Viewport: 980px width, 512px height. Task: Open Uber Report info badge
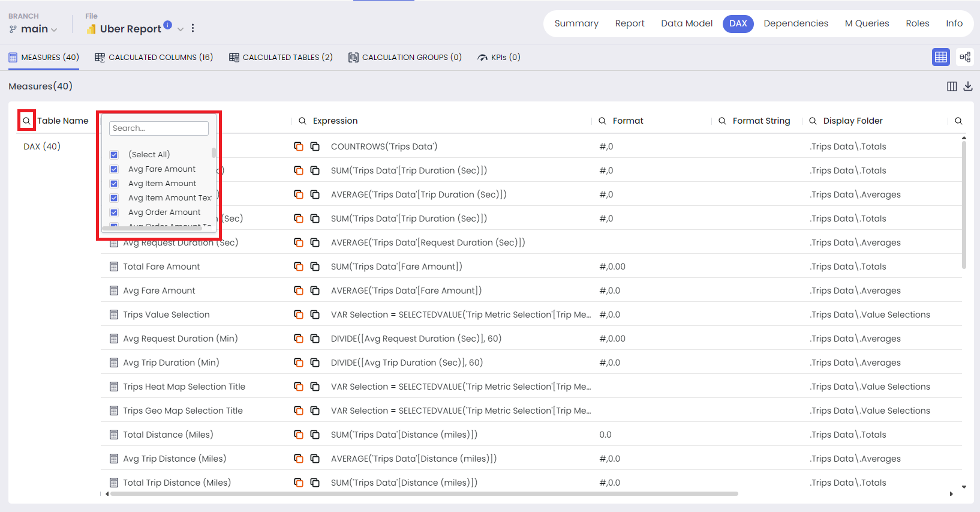(x=168, y=25)
